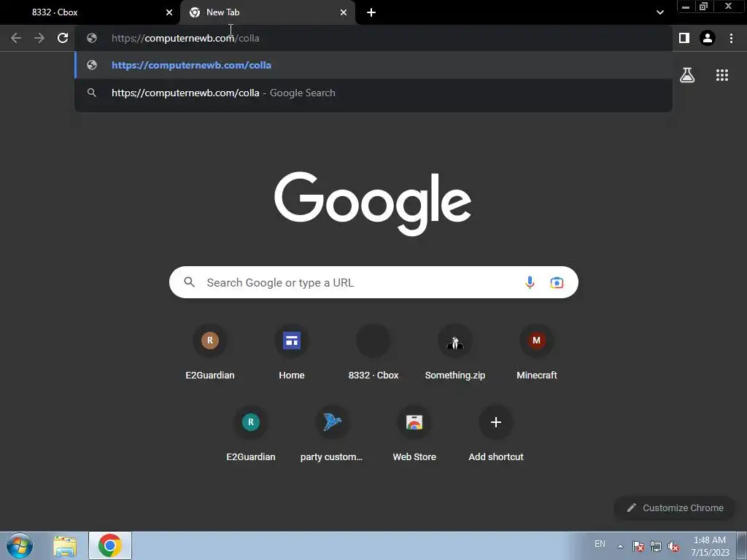Viewport: 747px width, 560px height.
Task: Close the 8332 · Cbox tab
Action: (169, 12)
